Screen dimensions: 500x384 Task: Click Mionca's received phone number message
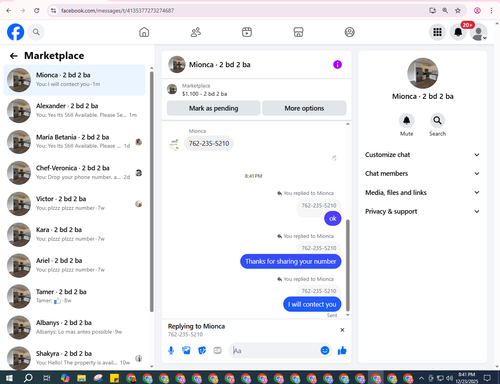pos(209,143)
